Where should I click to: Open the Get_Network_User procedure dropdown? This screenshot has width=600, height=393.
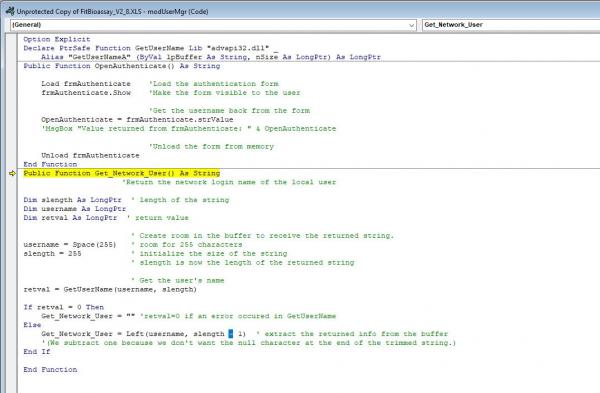511,25
